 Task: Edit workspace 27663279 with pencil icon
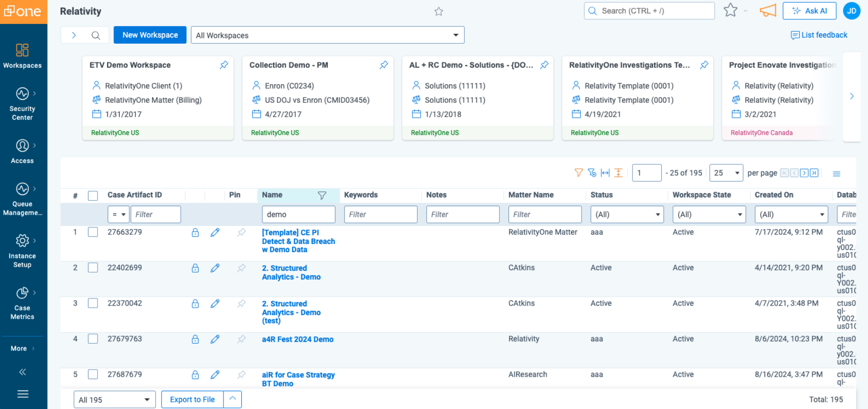click(x=215, y=233)
